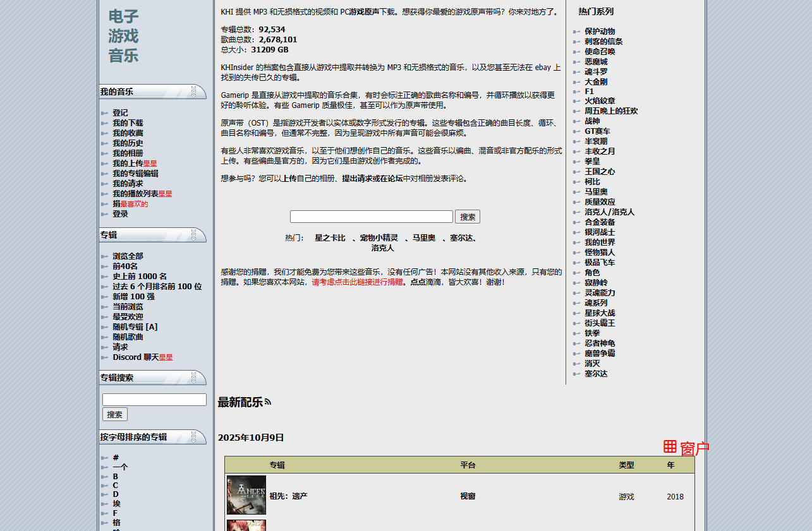Click the sidebar album search text field
The image size is (812, 531).
[x=154, y=400]
